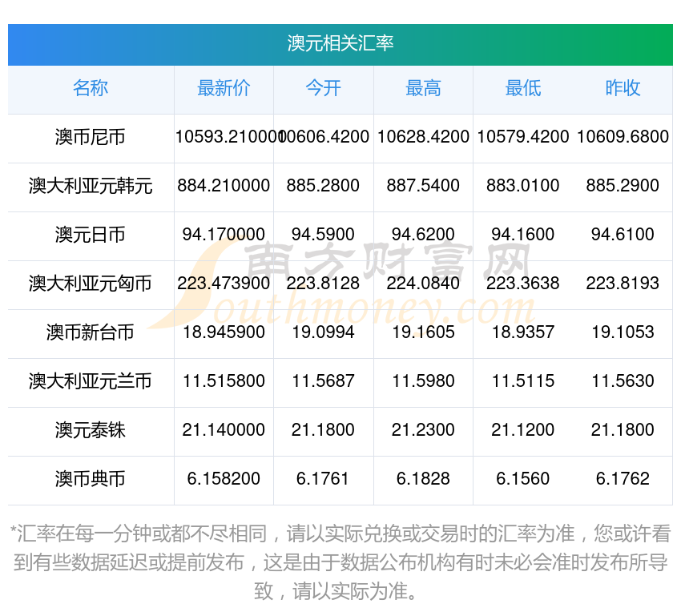Screen dimensions: 681x616
Task: Click the value 94.1600
Action: [523, 235]
